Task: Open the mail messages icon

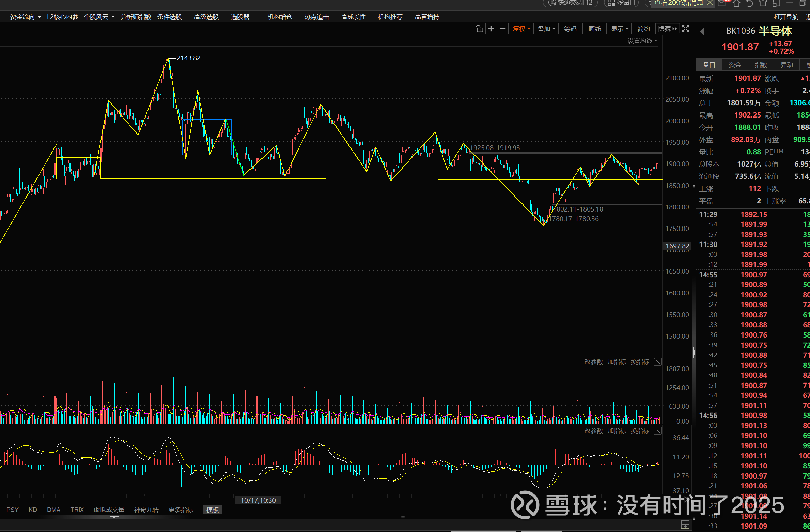Action: (722, 3)
